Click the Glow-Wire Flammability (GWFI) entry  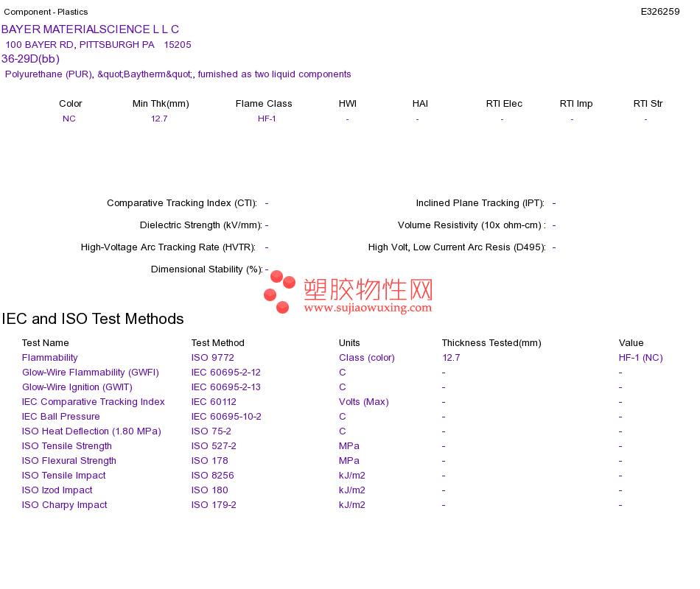[90, 373]
